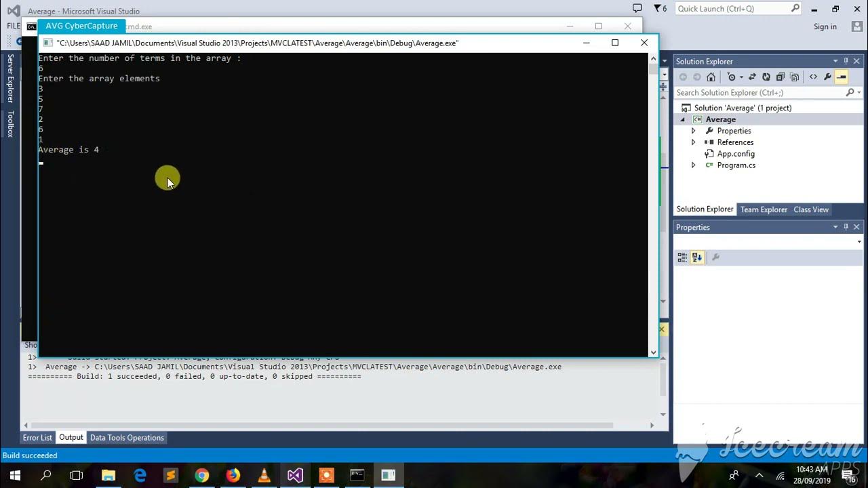Toggle Categorized view in Properties panel

click(x=682, y=258)
